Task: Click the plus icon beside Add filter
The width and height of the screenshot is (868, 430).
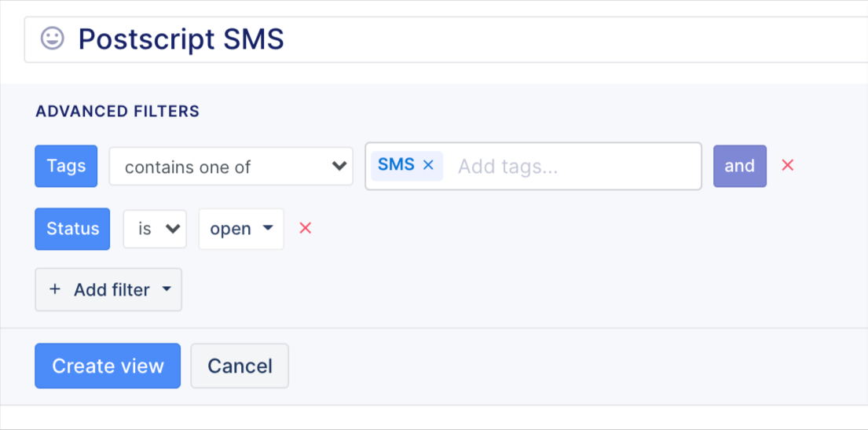Action: click(x=54, y=289)
